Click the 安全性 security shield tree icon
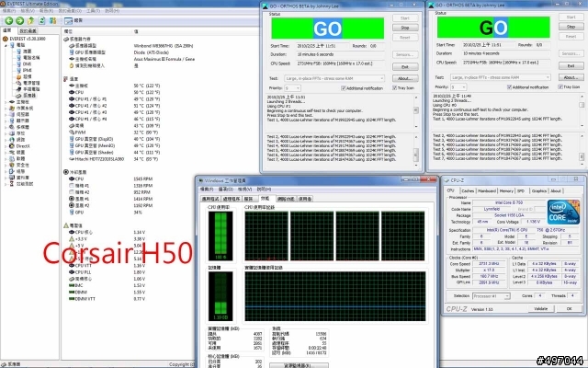The width and height of the screenshot is (588, 368). 12,165
